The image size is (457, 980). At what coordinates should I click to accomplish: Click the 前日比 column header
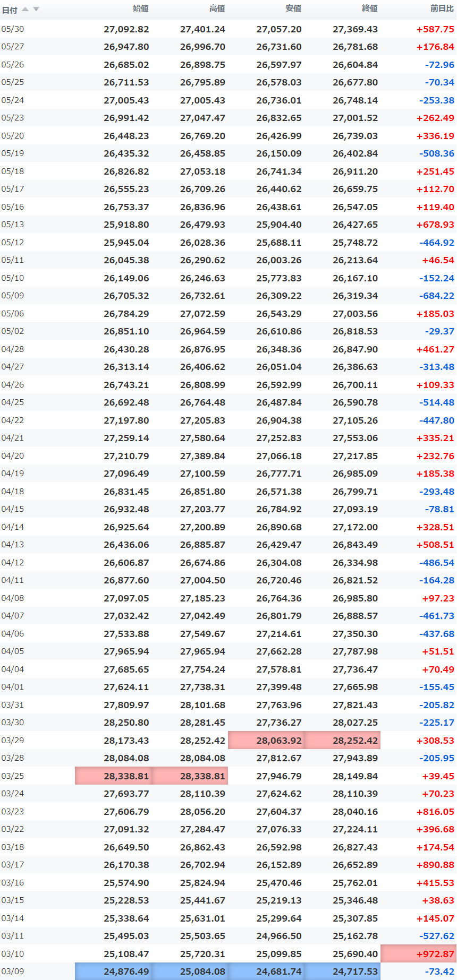click(x=442, y=8)
